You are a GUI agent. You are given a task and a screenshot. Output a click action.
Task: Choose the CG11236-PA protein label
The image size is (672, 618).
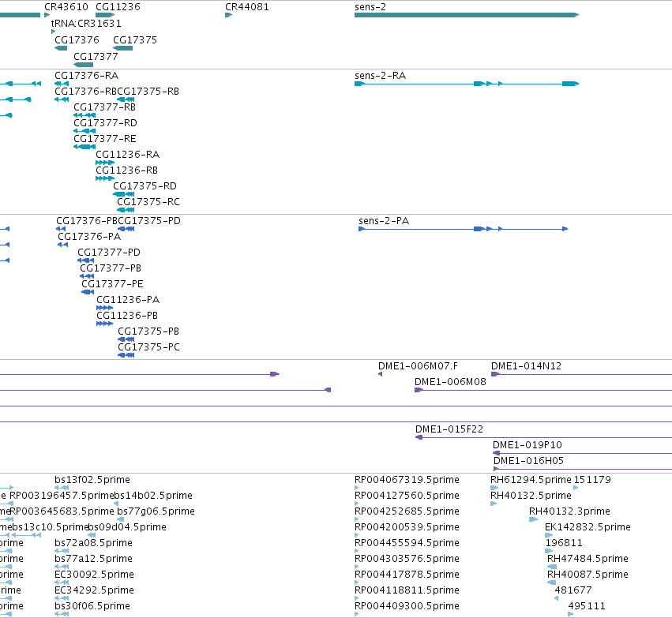click(x=128, y=299)
